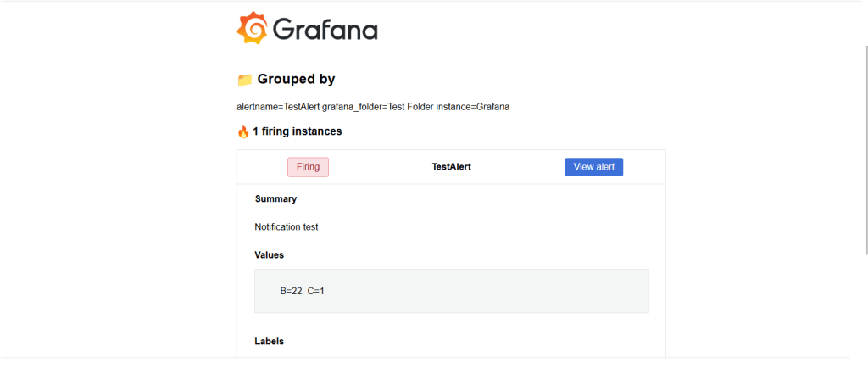This screenshot has width=868, height=368.
Task: Click the fire emoji icon
Action: [243, 131]
